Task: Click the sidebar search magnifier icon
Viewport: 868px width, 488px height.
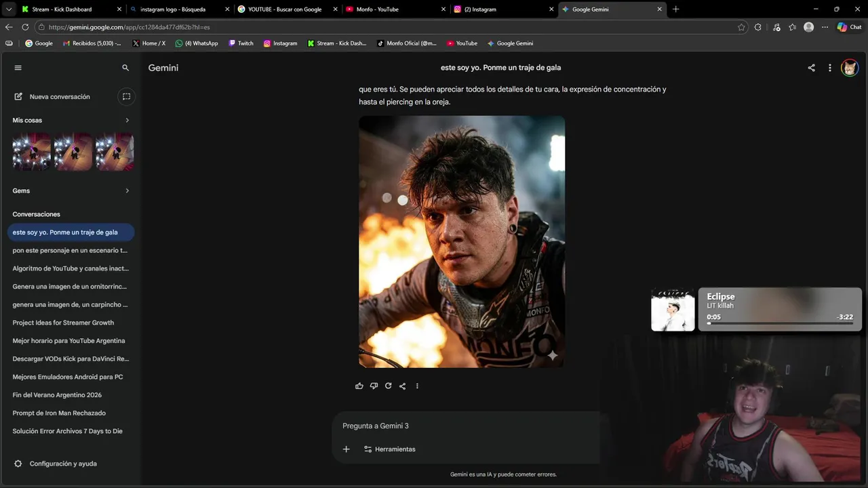Action: (x=125, y=68)
